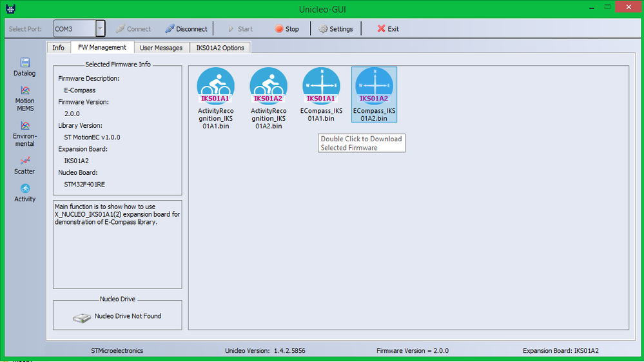Select ActivityRecognition_IKS01A2.bin firmware
This screenshot has width=644, height=362.
[269, 99]
